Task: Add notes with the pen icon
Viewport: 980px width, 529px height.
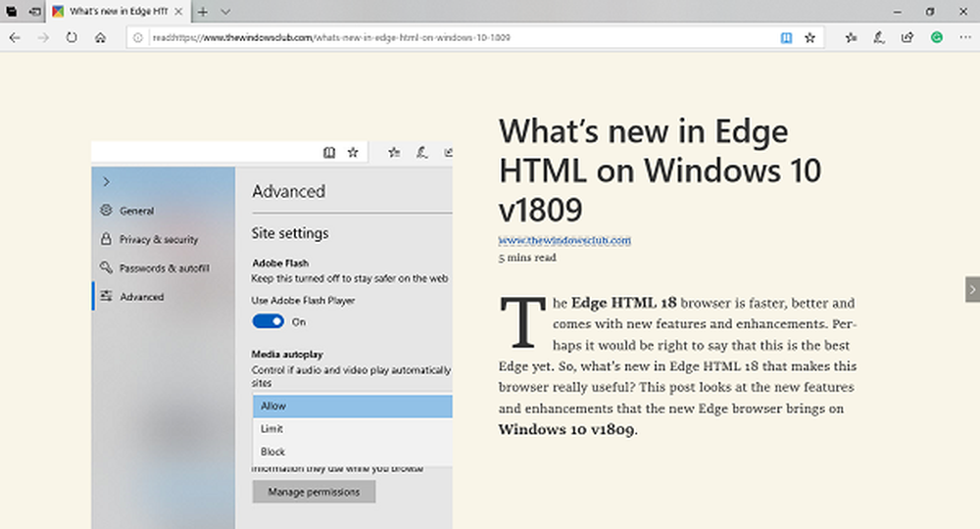Action: [x=879, y=38]
